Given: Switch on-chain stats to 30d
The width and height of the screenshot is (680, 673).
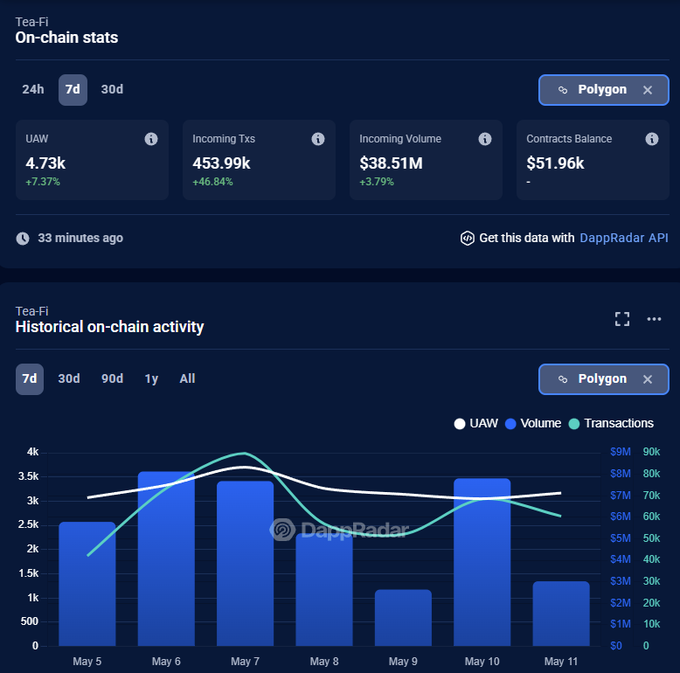Looking at the screenshot, I should point(112,90).
